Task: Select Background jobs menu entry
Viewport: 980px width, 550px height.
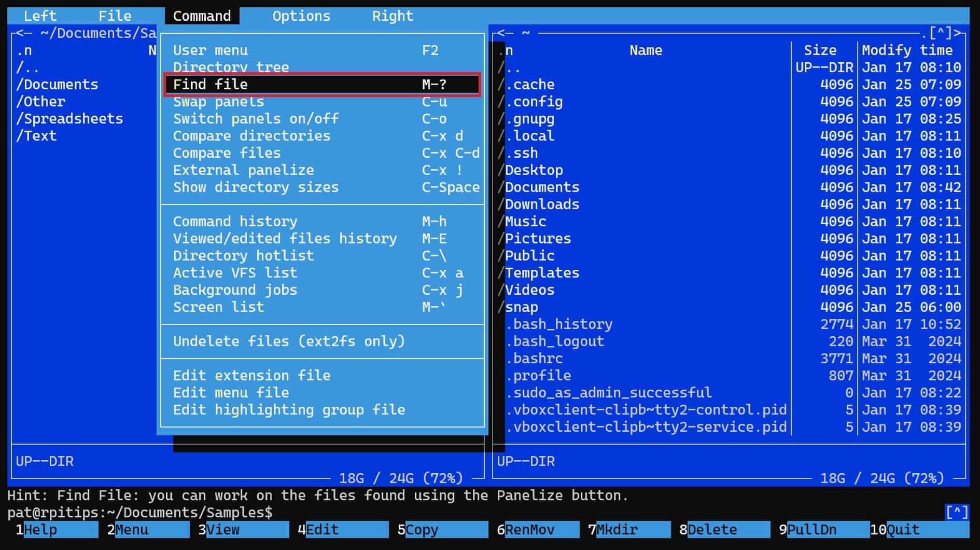Action: [x=321, y=290]
